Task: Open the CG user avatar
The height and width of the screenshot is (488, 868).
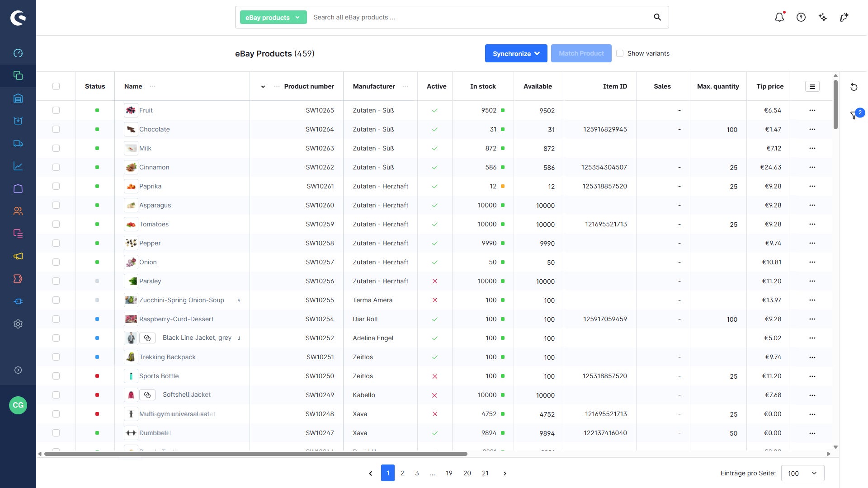Action: (x=18, y=405)
